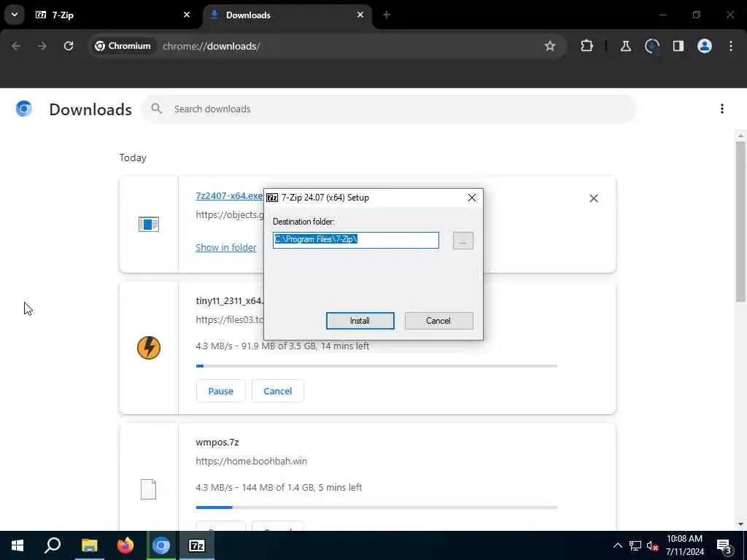
Task: Select 7-Zip setup taskbar button
Action: (x=197, y=545)
